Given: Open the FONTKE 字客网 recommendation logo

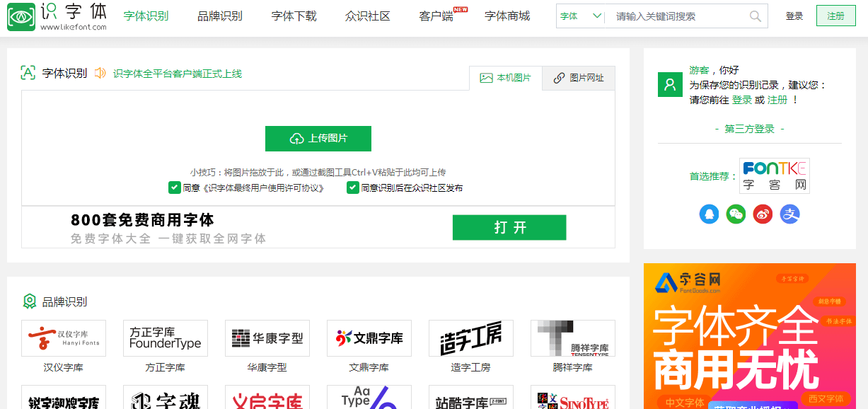Looking at the screenshot, I should tap(775, 175).
